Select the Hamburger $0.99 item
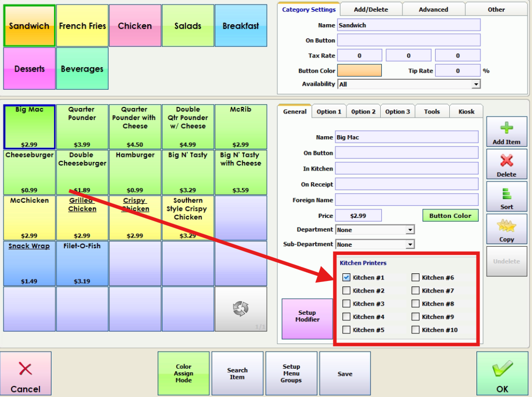The width and height of the screenshot is (532, 397). coord(135,173)
